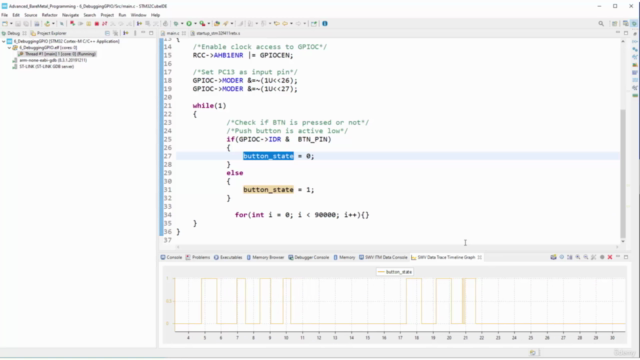Click BTN_PIN on code line 25
Screen dimensions: 640x360
point(314,140)
